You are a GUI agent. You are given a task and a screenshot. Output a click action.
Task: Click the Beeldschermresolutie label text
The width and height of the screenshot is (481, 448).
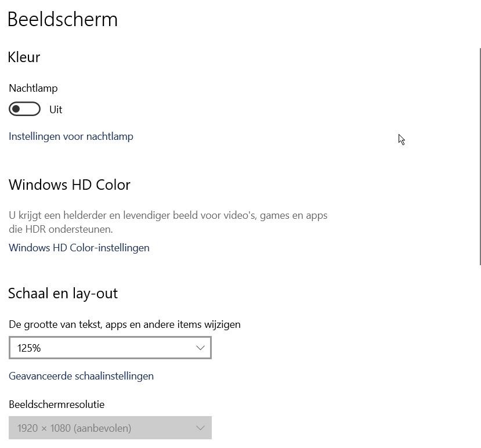[57, 404]
